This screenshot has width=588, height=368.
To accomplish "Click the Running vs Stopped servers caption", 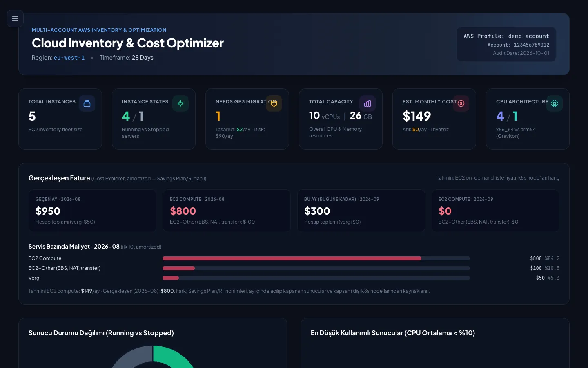I will coord(145,133).
